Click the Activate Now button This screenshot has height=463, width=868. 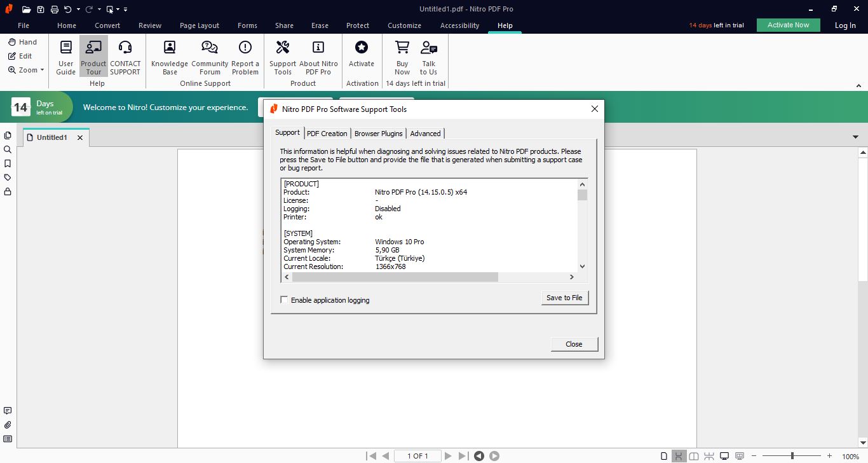788,25
